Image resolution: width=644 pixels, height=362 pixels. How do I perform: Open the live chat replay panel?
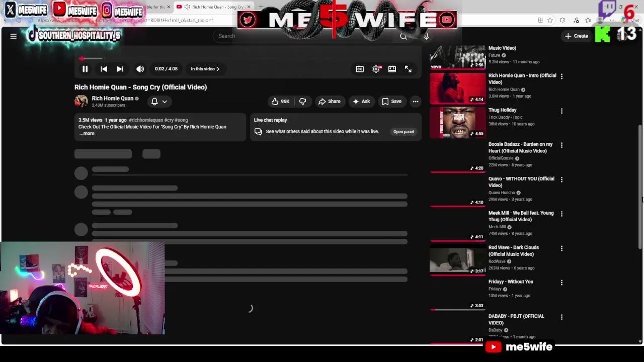point(404,132)
